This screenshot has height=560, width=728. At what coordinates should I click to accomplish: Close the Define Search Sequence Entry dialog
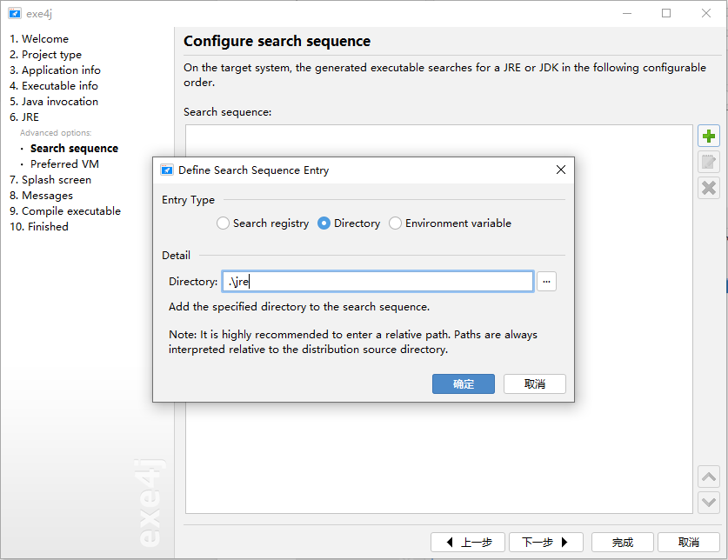click(561, 170)
